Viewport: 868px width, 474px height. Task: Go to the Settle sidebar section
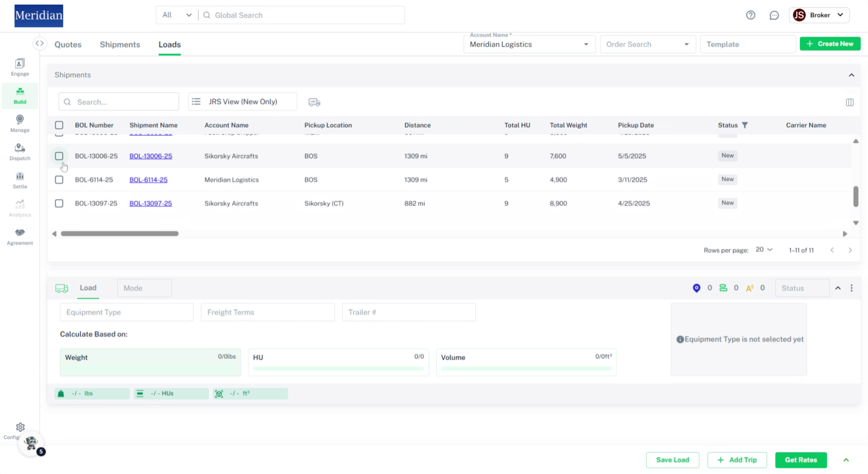point(20,180)
